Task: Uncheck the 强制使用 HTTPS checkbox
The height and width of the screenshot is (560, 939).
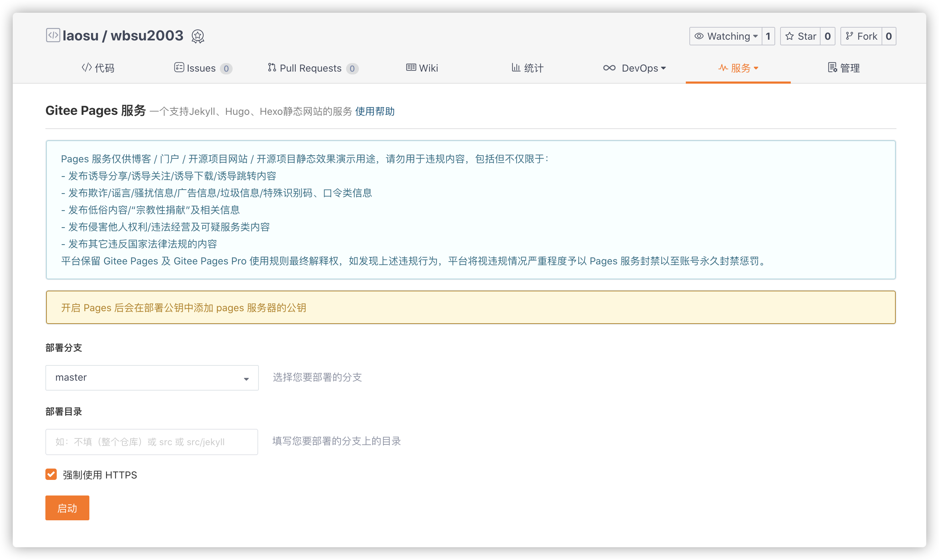Action: [x=51, y=474]
